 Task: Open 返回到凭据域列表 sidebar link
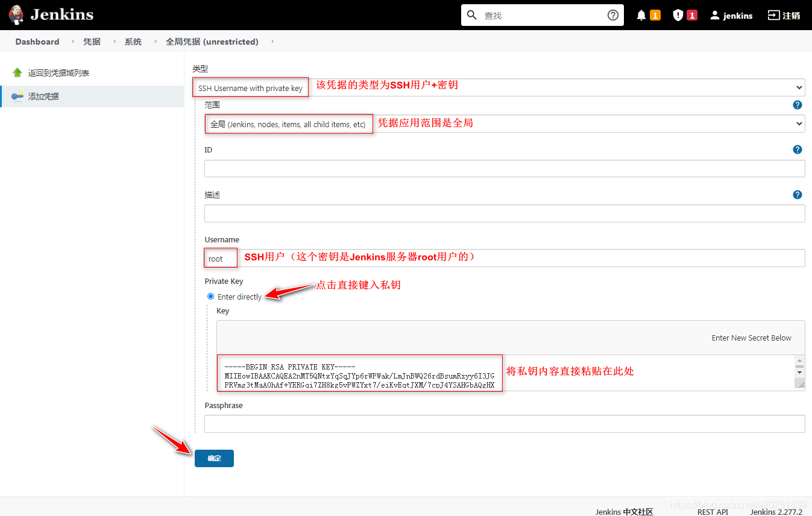[x=59, y=73]
